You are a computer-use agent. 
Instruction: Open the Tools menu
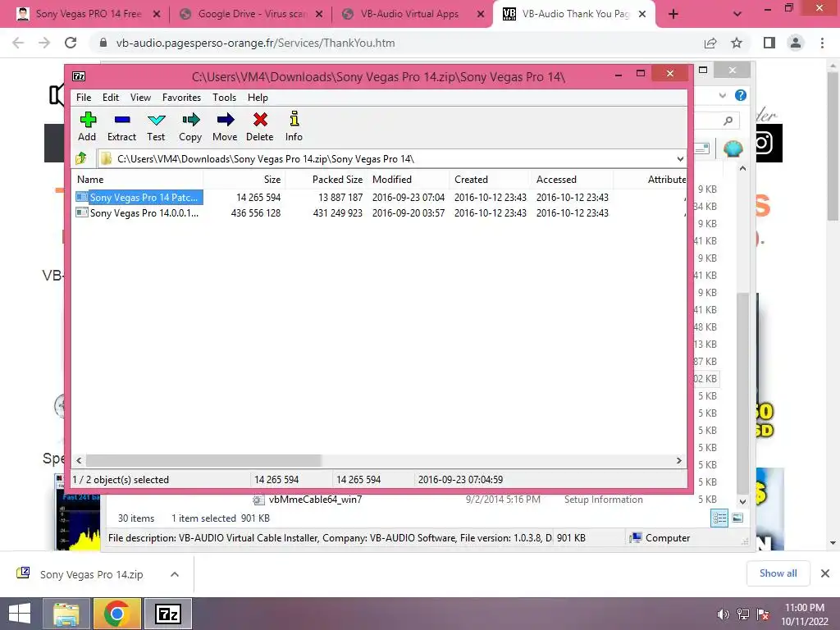224,98
